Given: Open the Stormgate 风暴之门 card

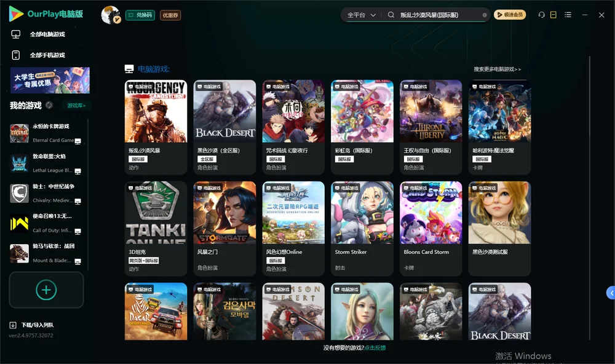Looking at the screenshot, I should point(224,229).
